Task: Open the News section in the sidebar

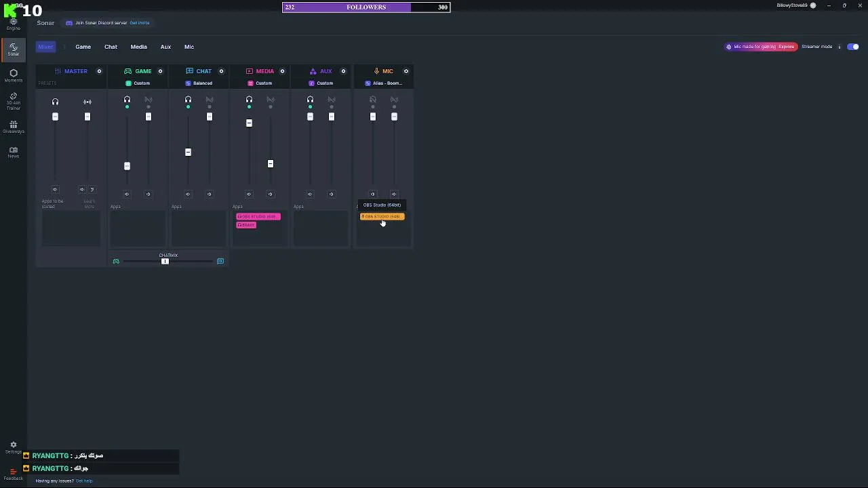Action: tap(13, 152)
